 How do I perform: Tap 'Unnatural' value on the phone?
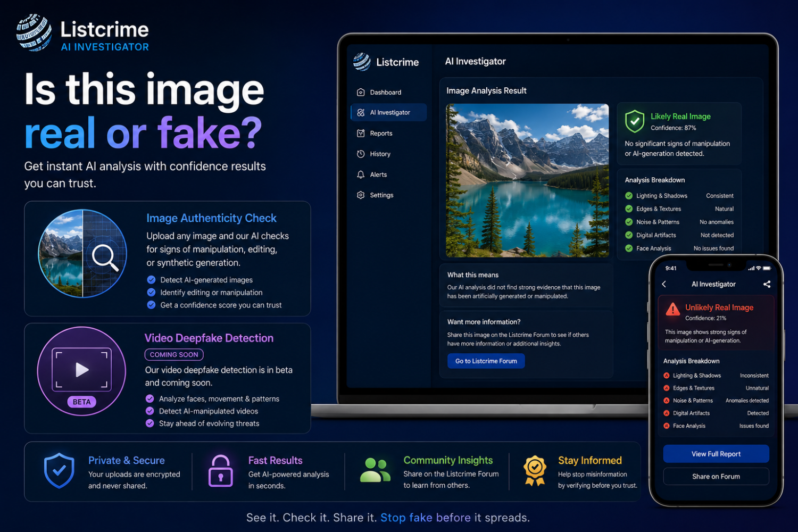pyautogui.click(x=757, y=388)
